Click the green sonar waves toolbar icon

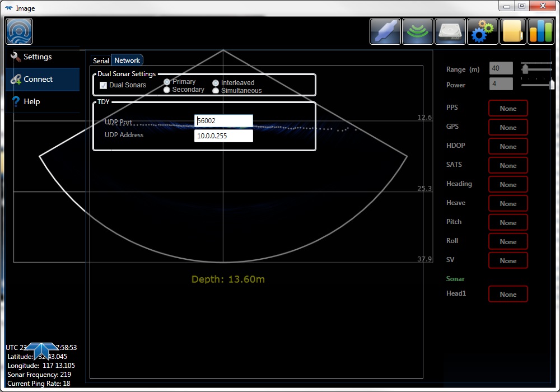point(418,31)
